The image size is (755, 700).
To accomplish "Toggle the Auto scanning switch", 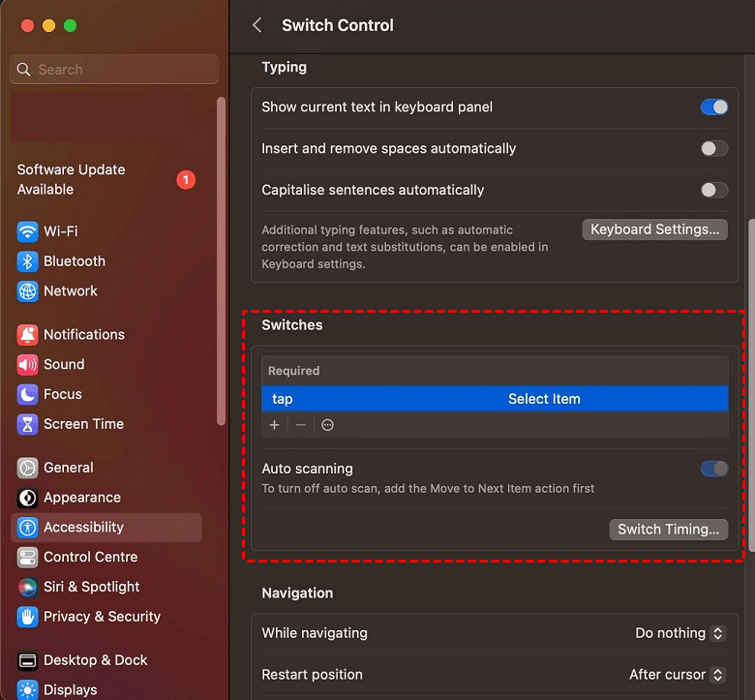I will click(x=714, y=469).
